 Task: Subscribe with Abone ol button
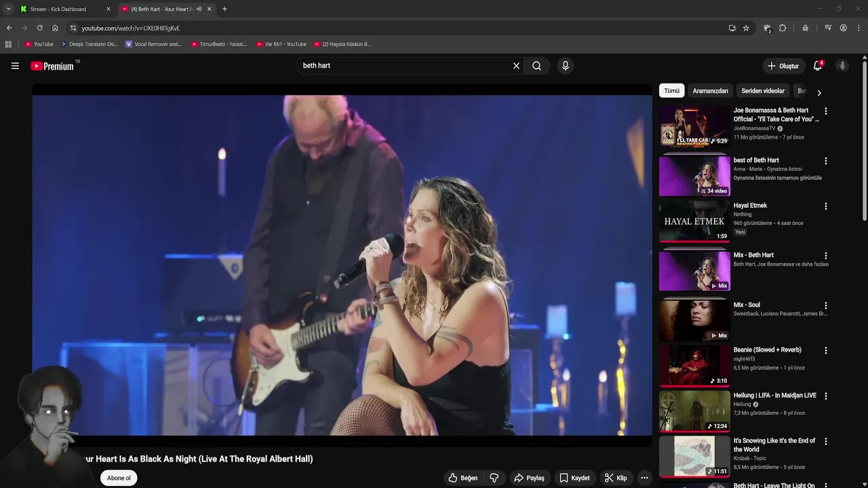(x=119, y=478)
